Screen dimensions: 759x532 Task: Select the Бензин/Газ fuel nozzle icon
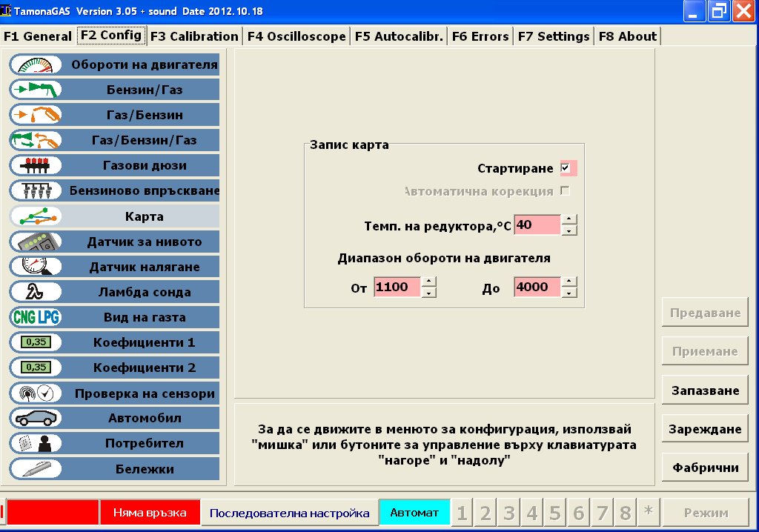tap(36, 90)
